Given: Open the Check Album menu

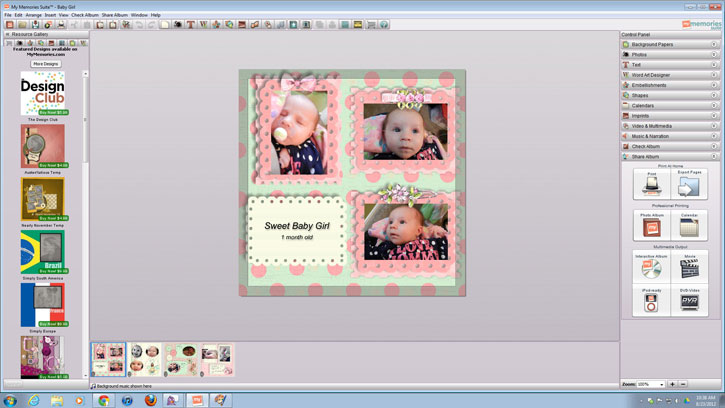Looking at the screenshot, I should (85, 15).
